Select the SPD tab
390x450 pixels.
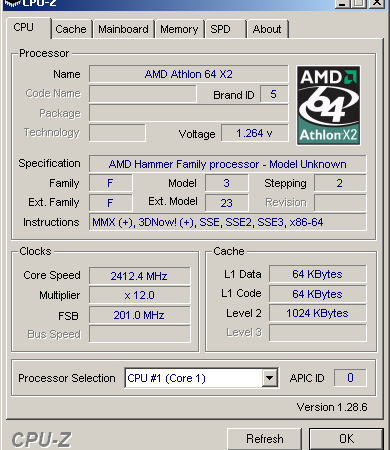pos(225,29)
